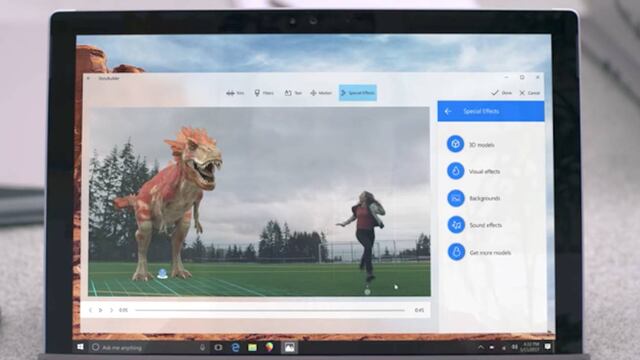The height and width of the screenshot is (360, 640).
Task: Select the Trim tool in the toolbar
Action: (x=235, y=93)
